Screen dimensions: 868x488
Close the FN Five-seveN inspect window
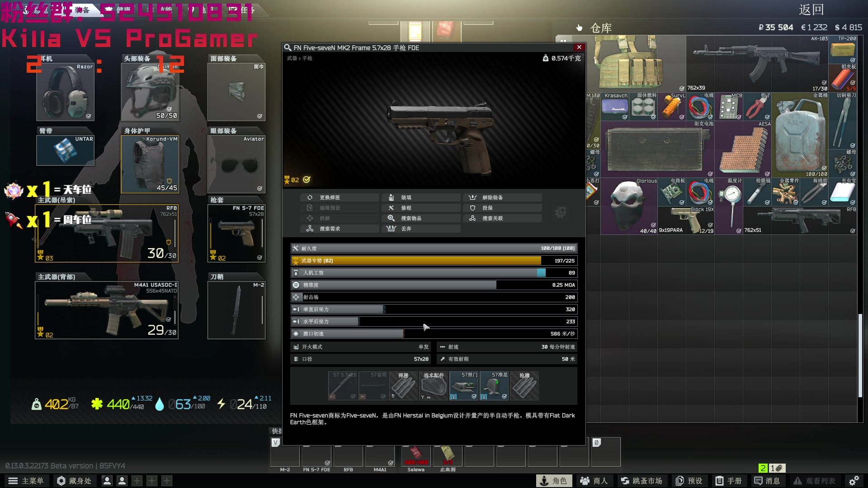tap(579, 47)
